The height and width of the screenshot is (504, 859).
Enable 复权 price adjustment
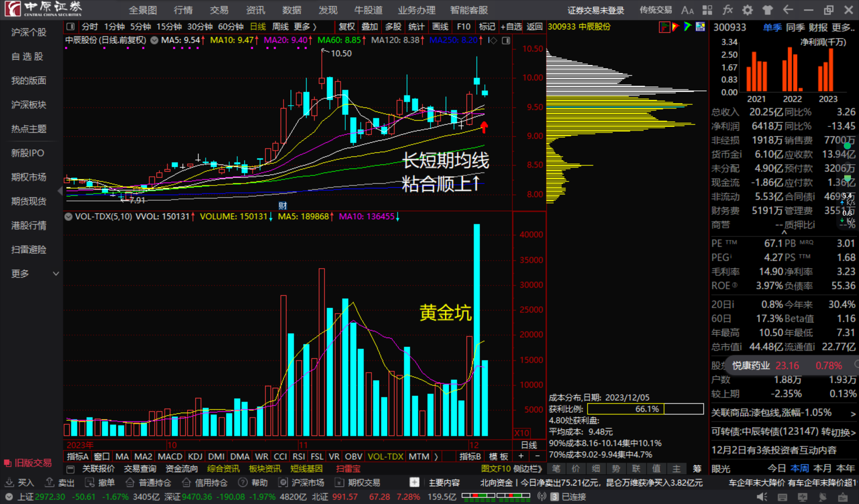tap(346, 26)
